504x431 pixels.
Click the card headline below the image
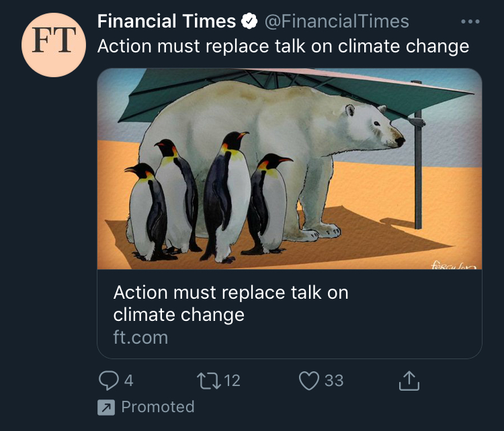(230, 303)
